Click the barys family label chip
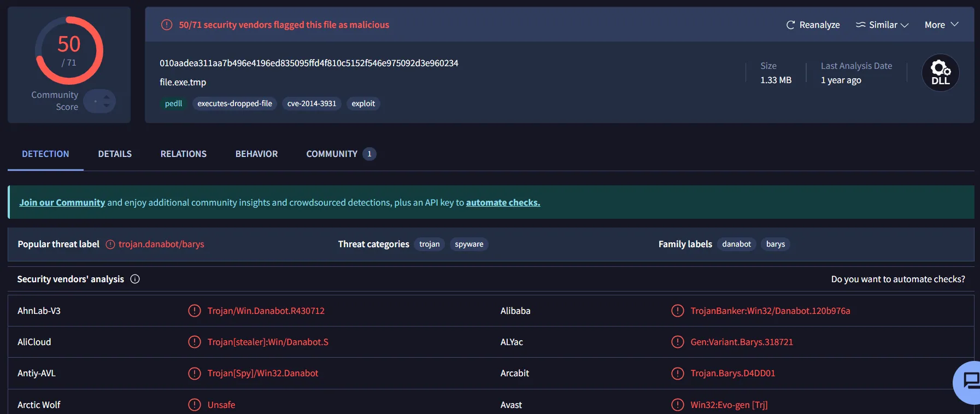This screenshot has width=980, height=414. (x=775, y=244)
